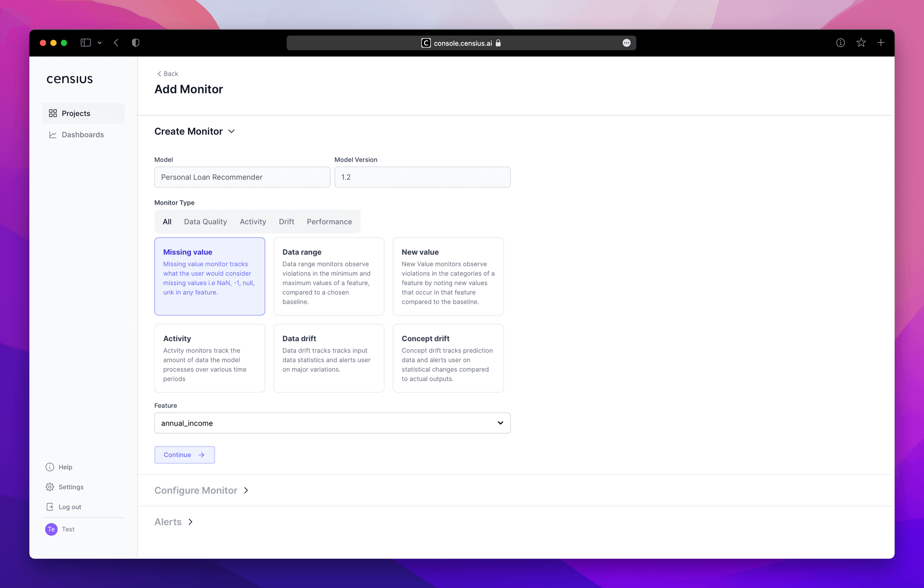This screenshot has width=924, height=588.
Task: Select the Data range monitor card
Action: [328, 276]
